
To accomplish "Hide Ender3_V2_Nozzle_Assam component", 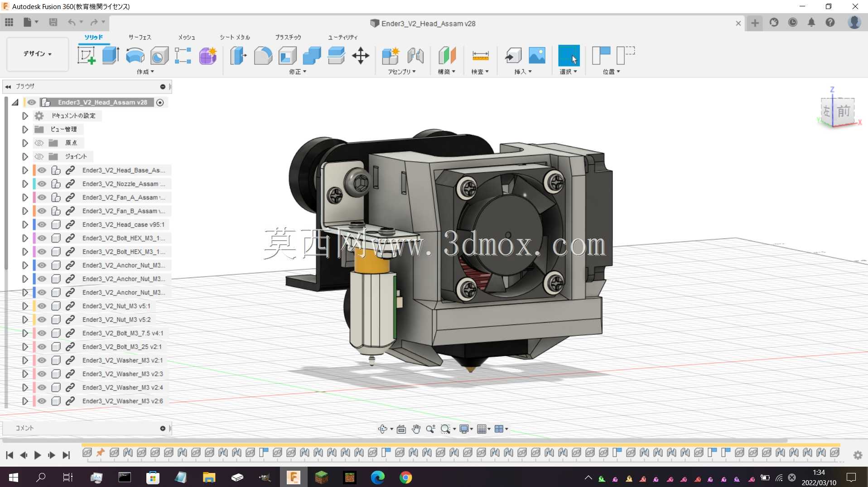I will pos(42,184).
